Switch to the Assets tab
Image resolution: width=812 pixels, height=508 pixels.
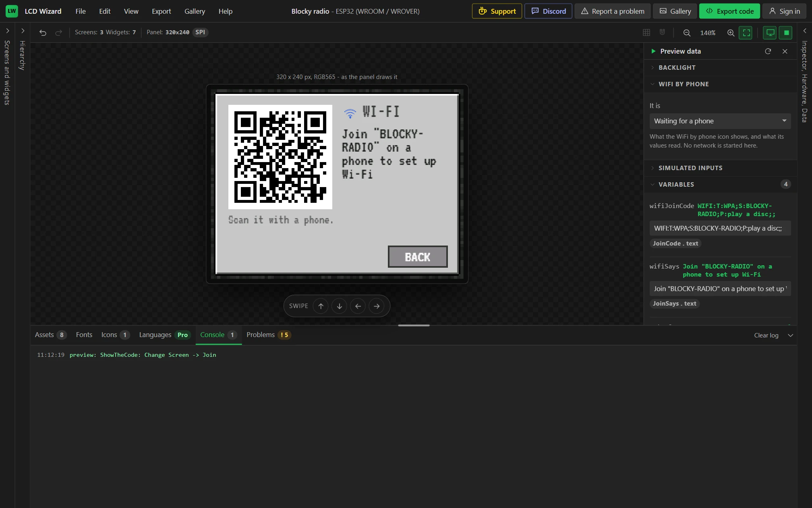coord(50,335)
